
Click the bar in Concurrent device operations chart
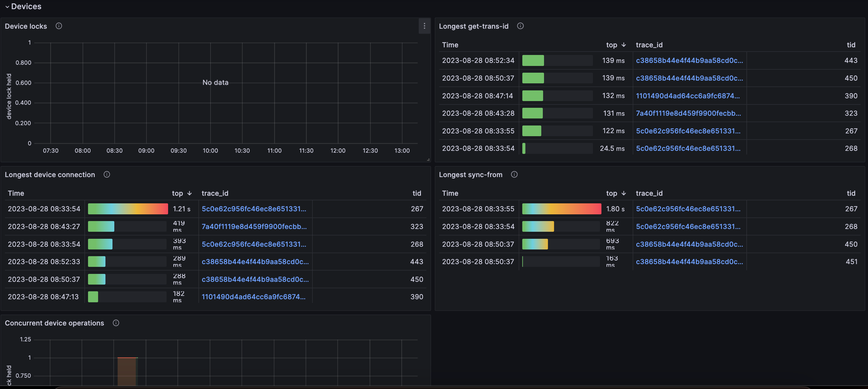tap(127, 371)
